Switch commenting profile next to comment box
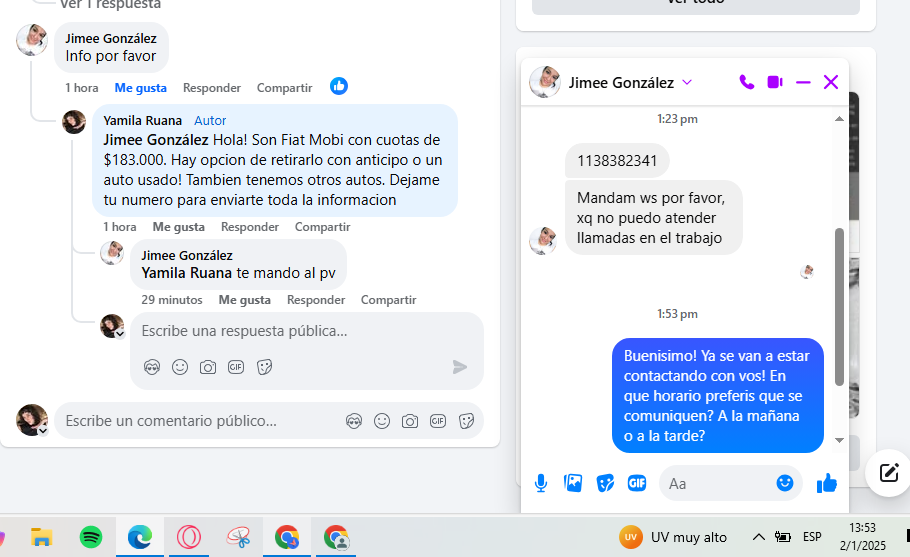This screenshot has height=557, width=910. click(x=32, y=420)
